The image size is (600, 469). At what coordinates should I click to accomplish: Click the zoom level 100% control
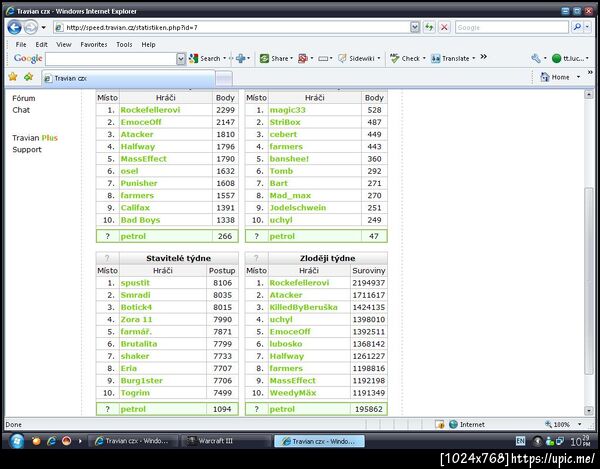click(x=562, y=424)
